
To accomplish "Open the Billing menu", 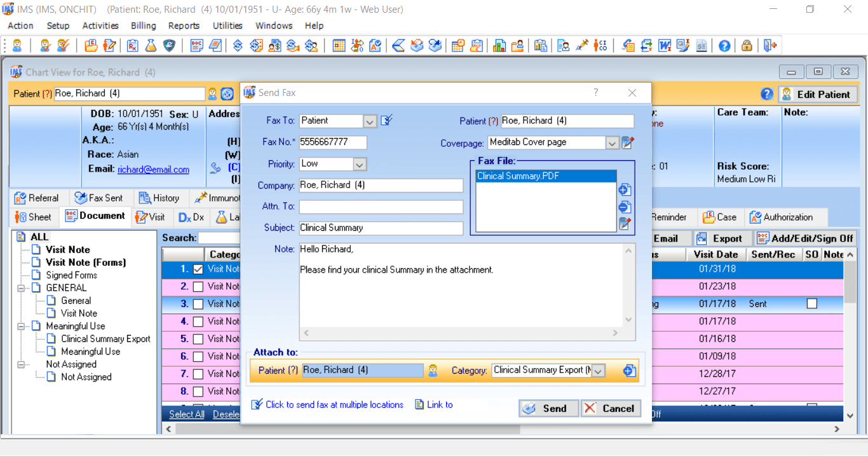I will 143,25.
